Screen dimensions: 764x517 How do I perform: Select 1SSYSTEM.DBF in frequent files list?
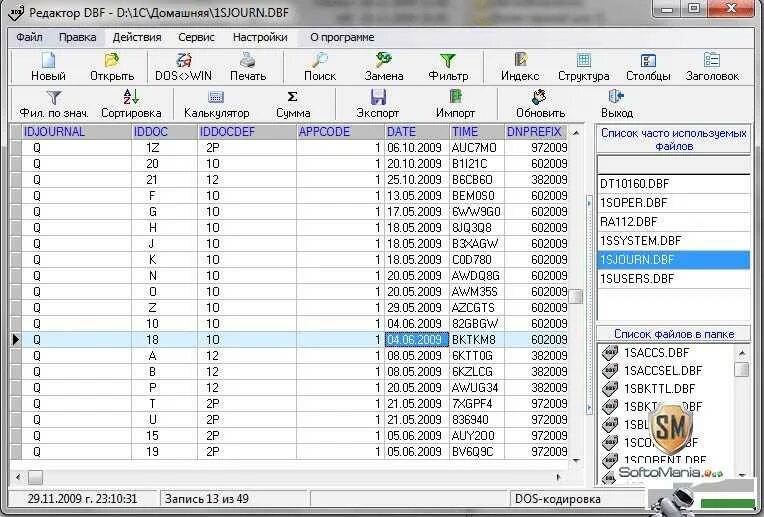click(x=673, y=241)
